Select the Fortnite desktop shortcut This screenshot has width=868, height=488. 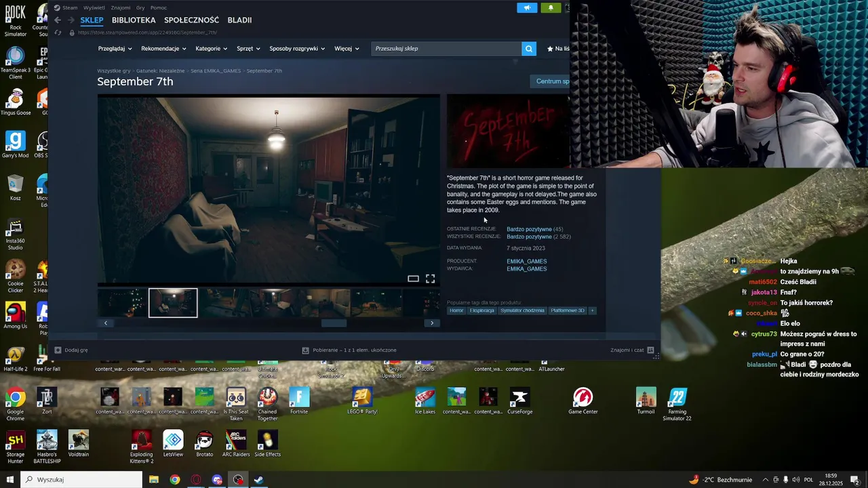tap(299, 401)
